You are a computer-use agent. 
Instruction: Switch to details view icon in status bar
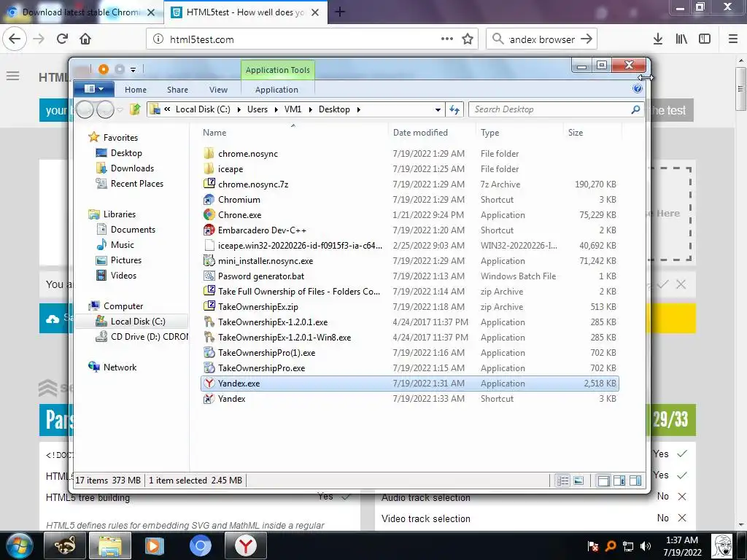(562, 481)
